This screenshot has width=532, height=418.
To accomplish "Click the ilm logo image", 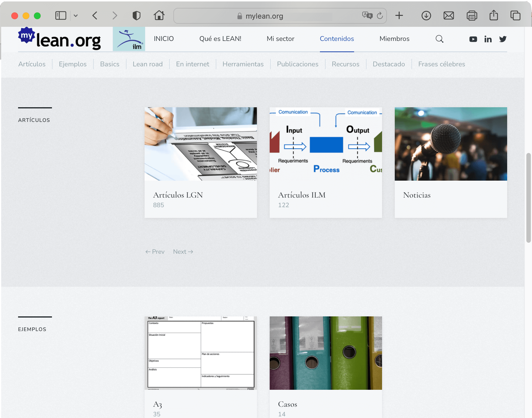I will point(129,39).
